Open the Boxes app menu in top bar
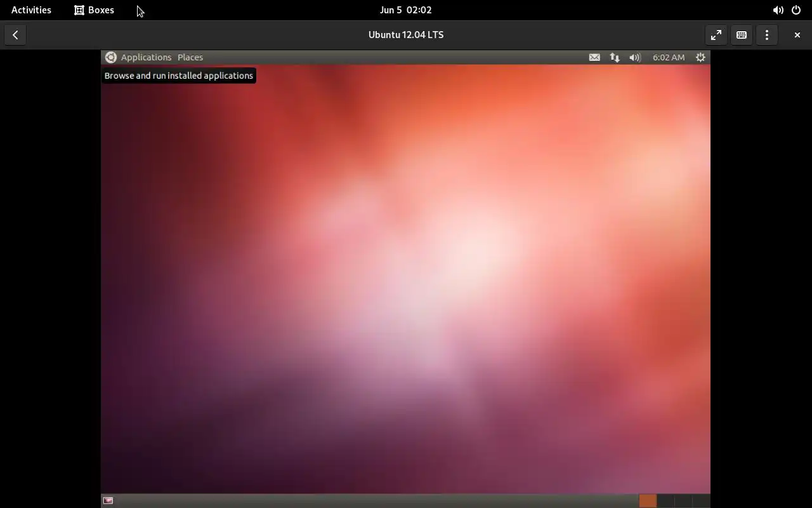Viewport: 812px width, 508px height. pos(95,10)
